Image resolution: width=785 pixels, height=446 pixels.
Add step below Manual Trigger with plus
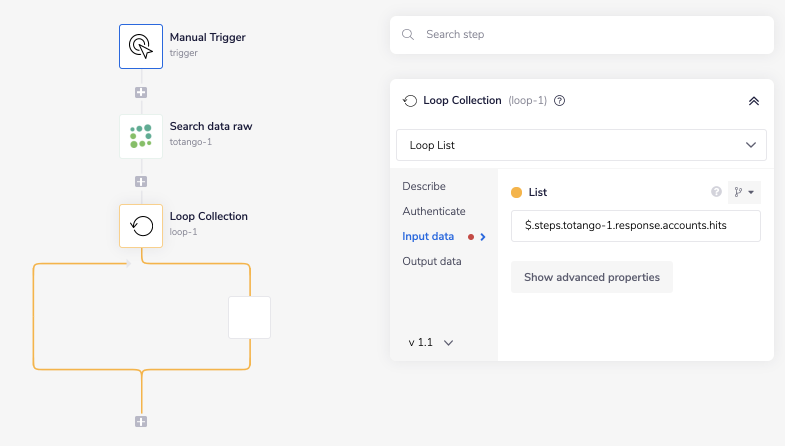pyautogui.click(x=141, y=92)
